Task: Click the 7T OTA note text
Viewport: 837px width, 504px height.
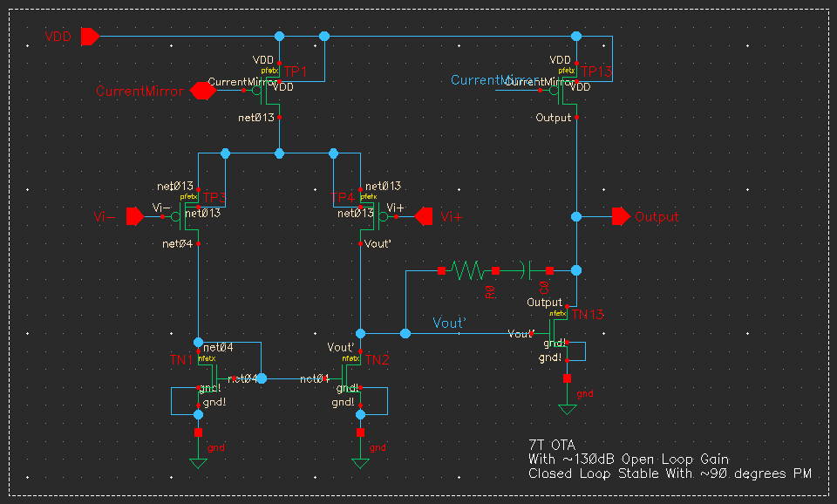Action: pos(552,445)
